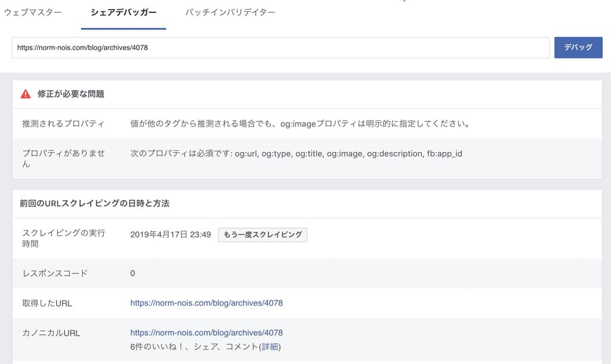Click the 推測されるプロパティ label

click(x=63, y=124)
